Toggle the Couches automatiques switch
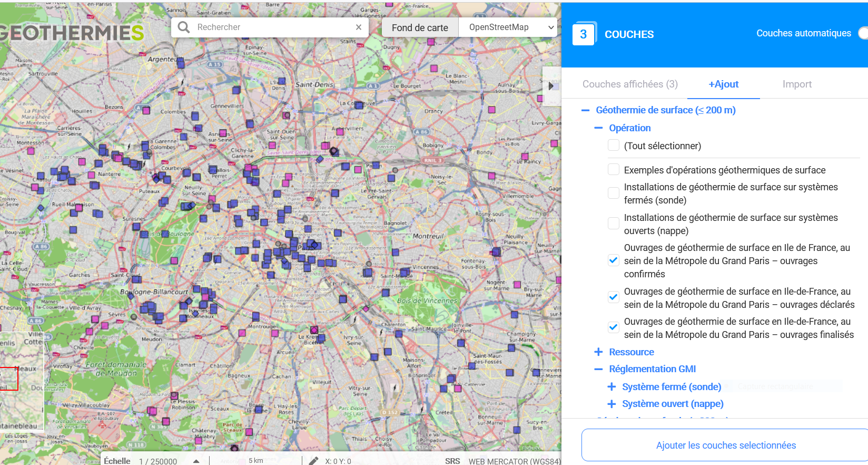868x465 pixels. click(x=863, y=33)
